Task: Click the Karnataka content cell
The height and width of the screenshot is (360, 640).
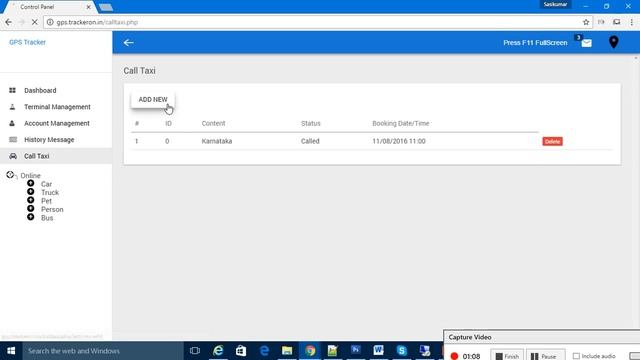Action: coord(217,141)
